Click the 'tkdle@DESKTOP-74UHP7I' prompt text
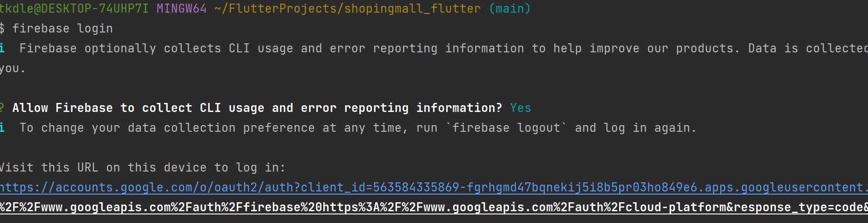Viewport: 868px width, 223px height. coord(74,9)
